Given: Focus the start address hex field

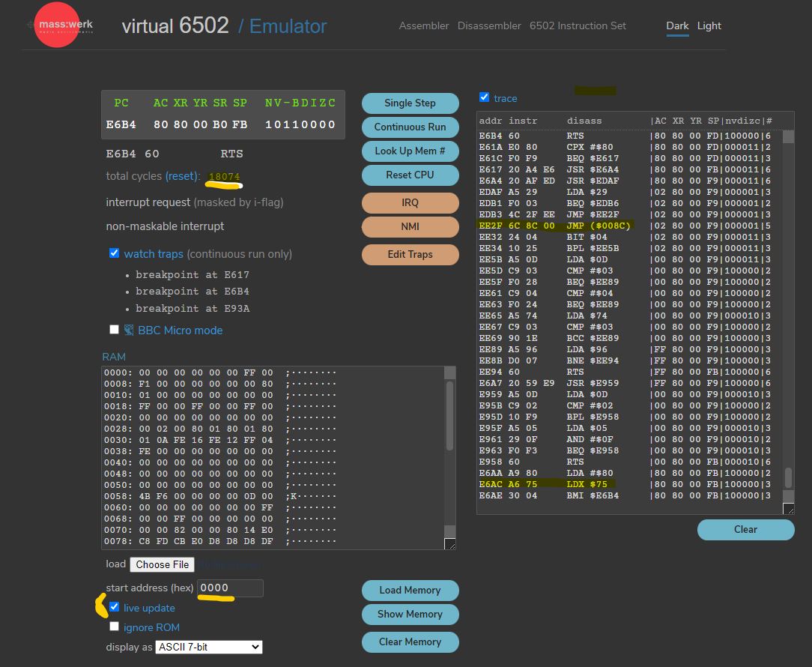Looking at the screenshot, I should click(x=230, y=588).
